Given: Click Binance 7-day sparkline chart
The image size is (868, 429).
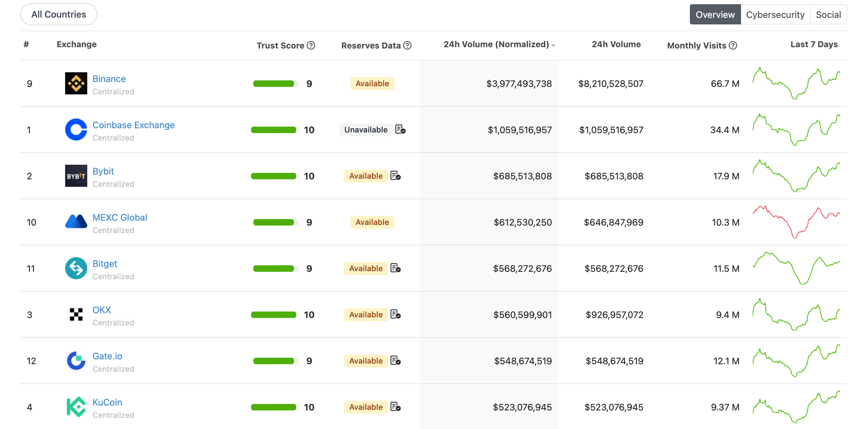Looking at the screenshot, I should click(x=797, y=84).
